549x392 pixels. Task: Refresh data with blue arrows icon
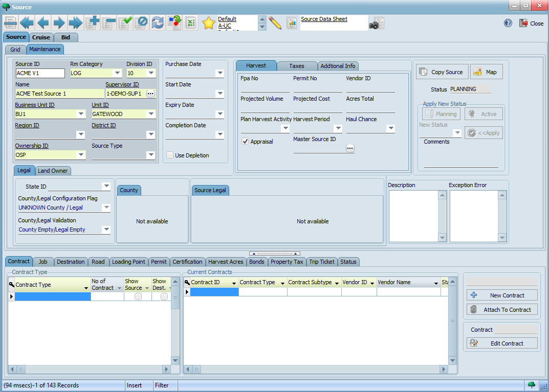(158, 22)
